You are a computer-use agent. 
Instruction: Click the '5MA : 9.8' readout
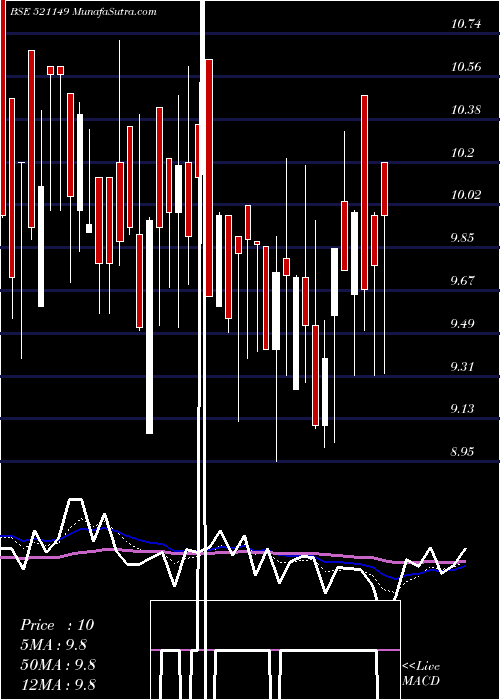point(54,645)
